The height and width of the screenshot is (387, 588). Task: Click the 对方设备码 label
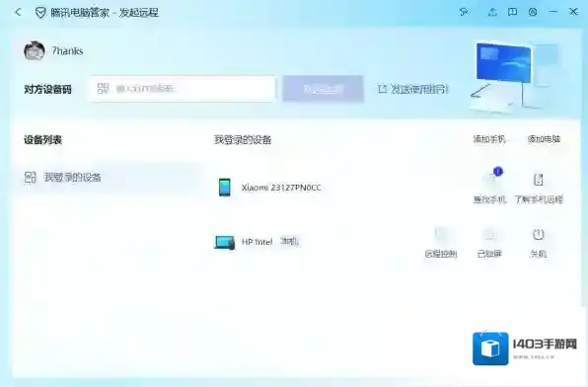click(47, 89)
